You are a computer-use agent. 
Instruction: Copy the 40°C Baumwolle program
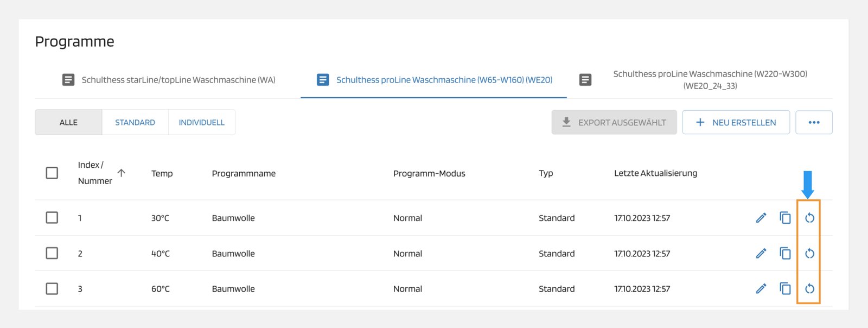tap(785, 253)
